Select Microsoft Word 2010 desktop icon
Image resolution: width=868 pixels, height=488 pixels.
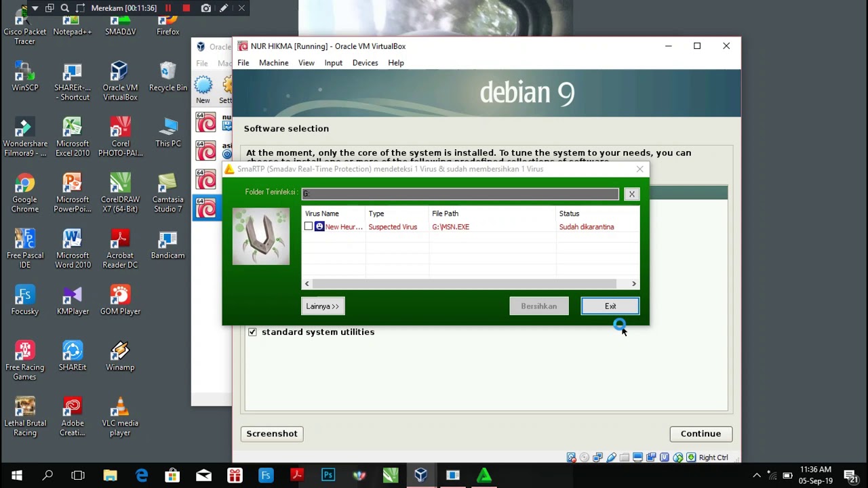coord(73,249)
